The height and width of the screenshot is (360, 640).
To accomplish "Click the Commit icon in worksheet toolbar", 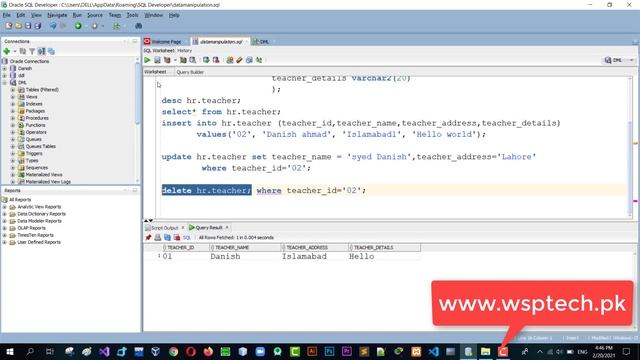I will coord(206,60).
